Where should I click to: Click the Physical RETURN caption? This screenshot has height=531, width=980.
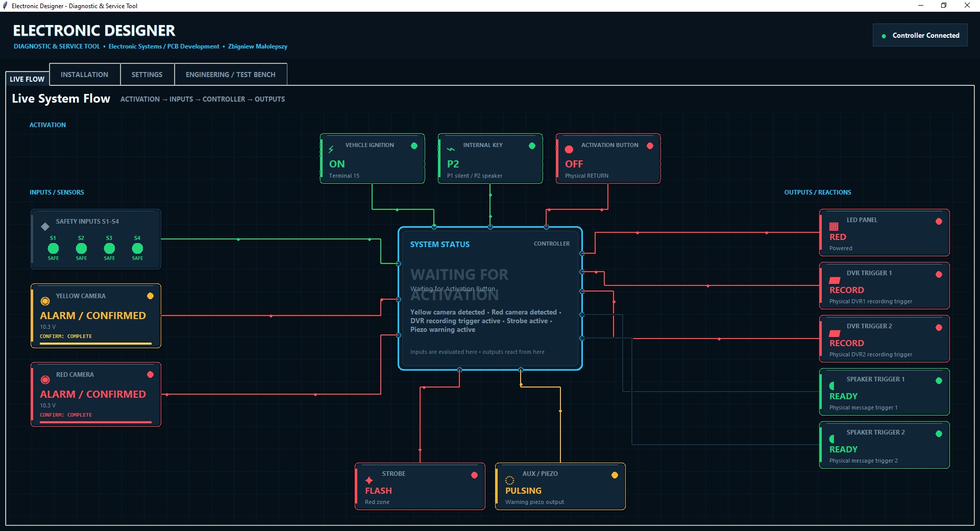click(586, 176)
